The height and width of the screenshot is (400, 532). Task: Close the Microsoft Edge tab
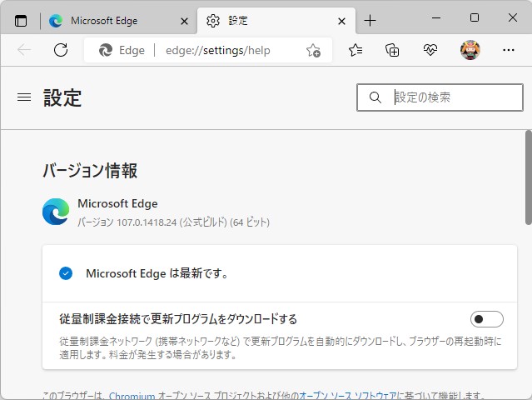coord(184,22)
